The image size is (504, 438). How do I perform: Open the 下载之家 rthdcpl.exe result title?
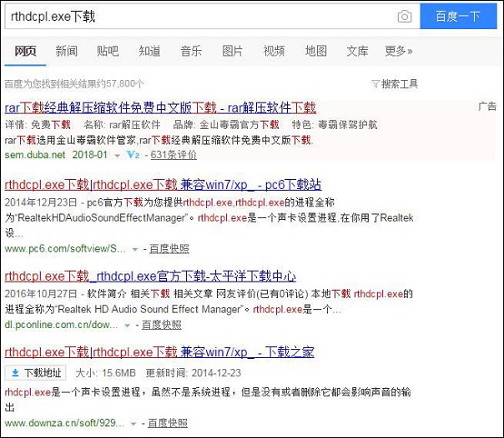tap(160, 353)
